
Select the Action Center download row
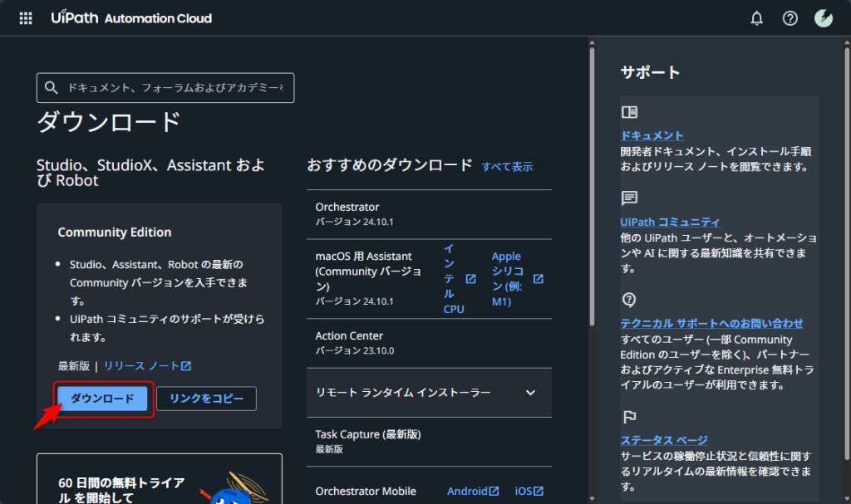429,344
